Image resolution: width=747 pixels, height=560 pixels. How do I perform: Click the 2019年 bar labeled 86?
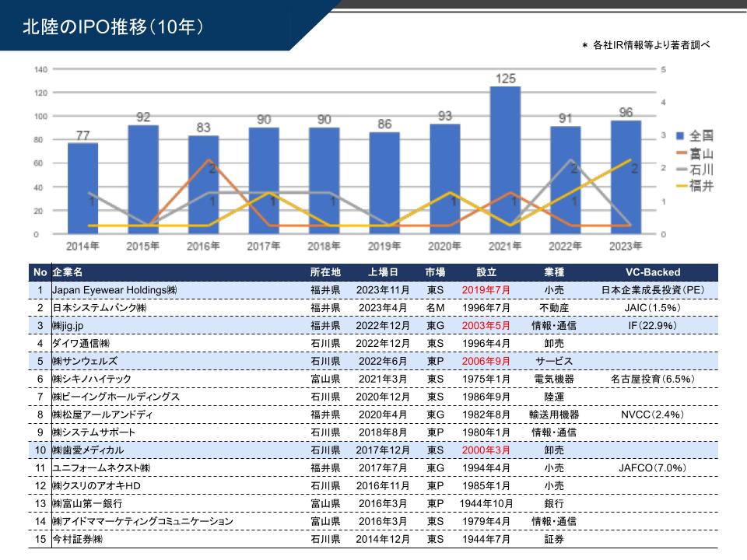384,183
